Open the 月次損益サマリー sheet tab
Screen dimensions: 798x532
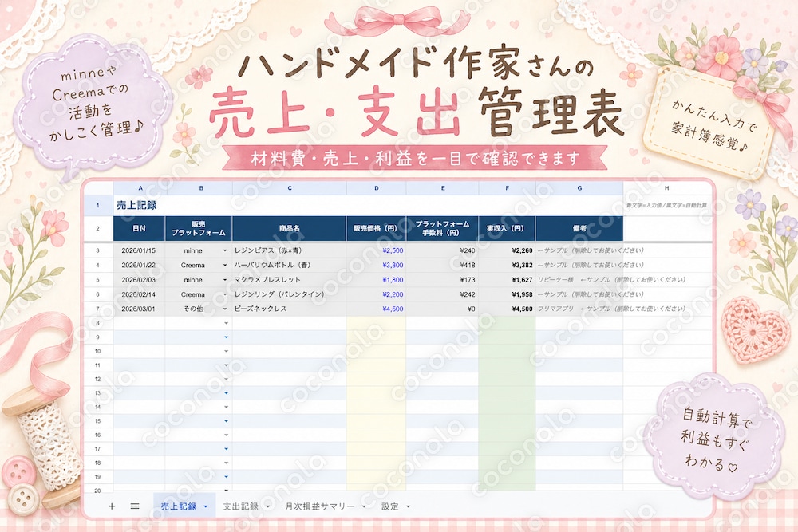320,506
